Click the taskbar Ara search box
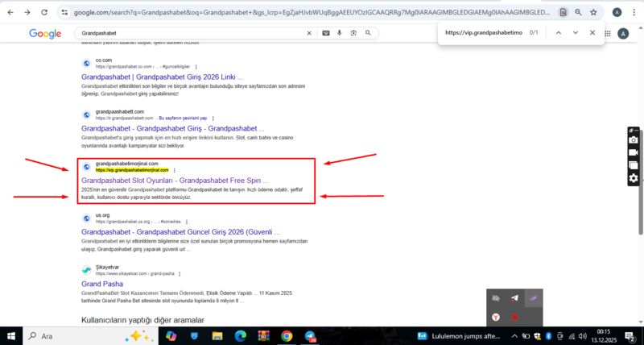Viewport: 644px width, 345px height. click(89, 336)
